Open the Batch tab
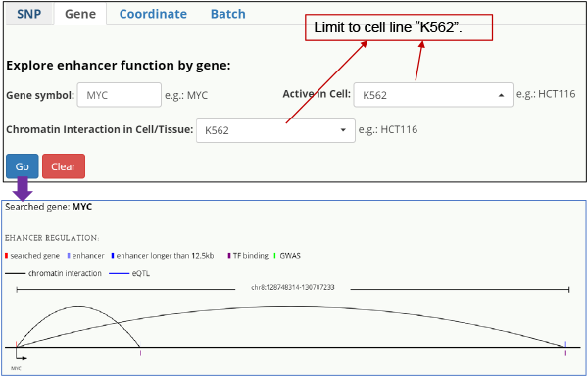The height and width of the screenshot is (377, 588). point(228,15)
